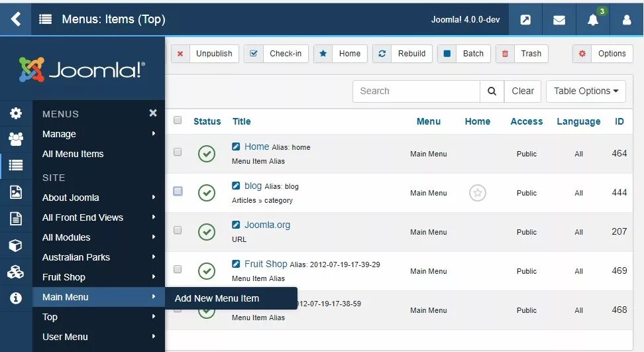Viewport: 644px width, 352px height.
Task: Click the Check-in button
Action: click(276, 54)
